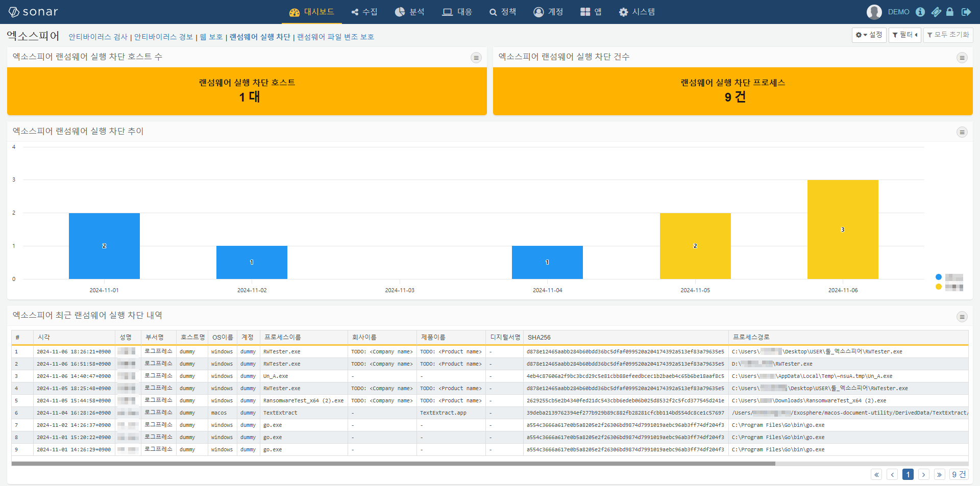Toggle the blue legend series
Image resolution: width=980 pixels, height=486 pixels.
(x=949, y=277)
